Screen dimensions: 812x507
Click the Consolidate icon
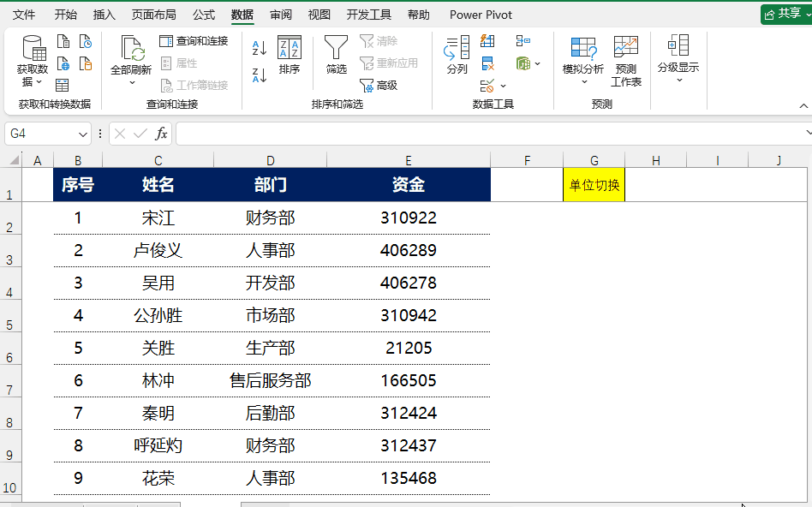[x=523, y=41]
